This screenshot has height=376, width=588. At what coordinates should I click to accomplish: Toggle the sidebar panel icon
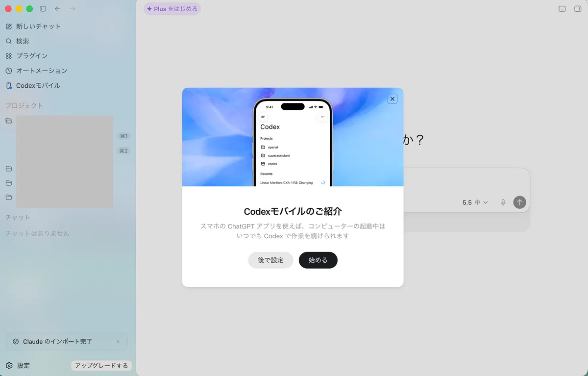tap(43, 9)
